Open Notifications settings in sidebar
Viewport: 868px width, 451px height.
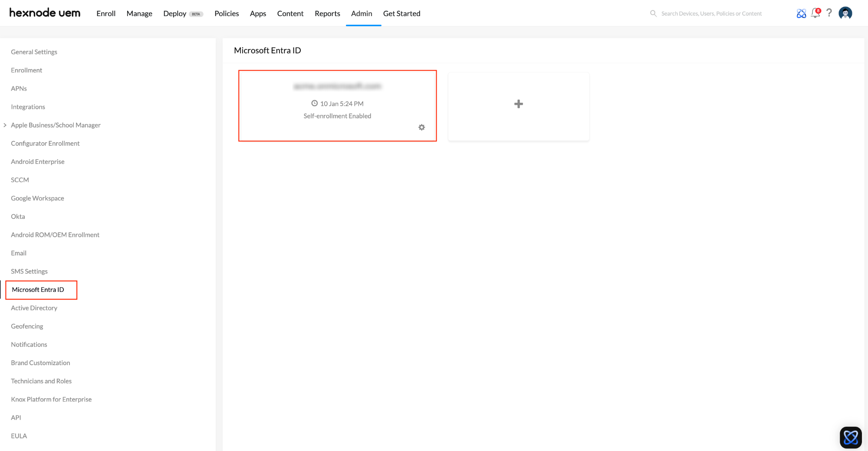(29, 344)
